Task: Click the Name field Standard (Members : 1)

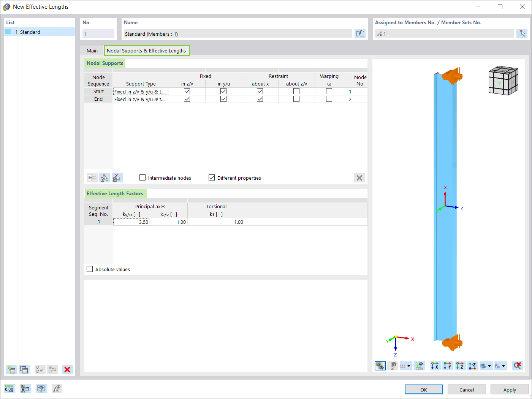Action: 238,33
